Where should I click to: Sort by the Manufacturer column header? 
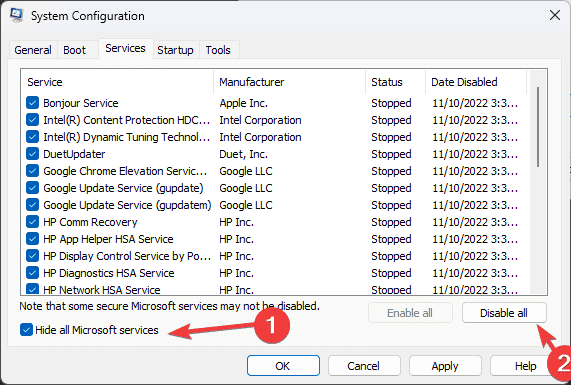coord(290,82)
